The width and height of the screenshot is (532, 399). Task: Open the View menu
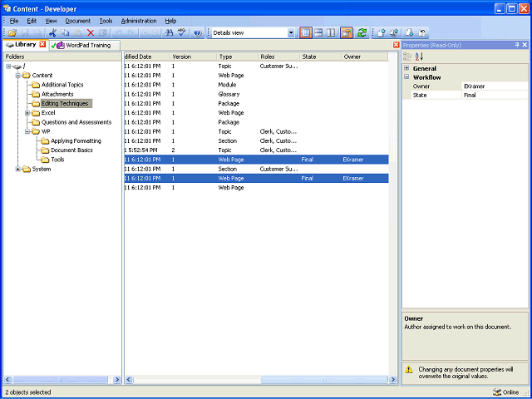click(x=51, y=21)
